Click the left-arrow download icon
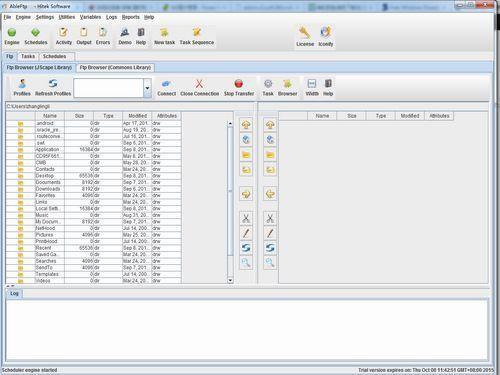The height and width of the screenshot is (375, 500). point(270,194)
